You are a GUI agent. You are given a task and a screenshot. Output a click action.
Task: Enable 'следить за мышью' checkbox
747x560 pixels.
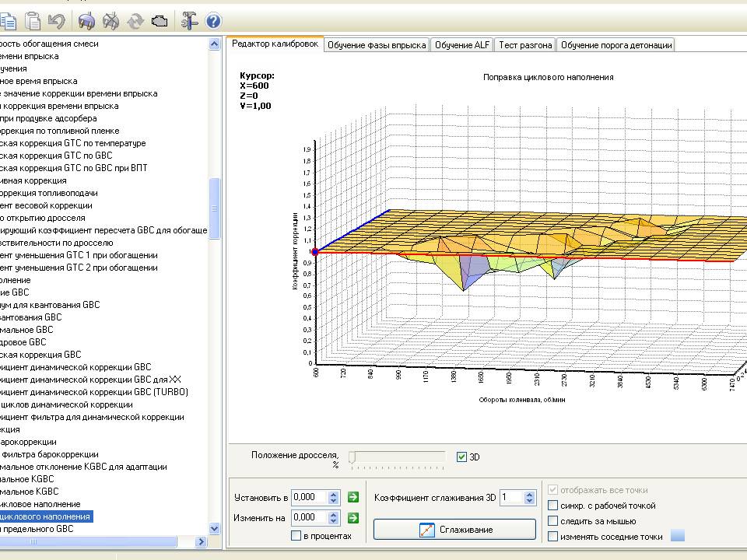coord(552,521)
